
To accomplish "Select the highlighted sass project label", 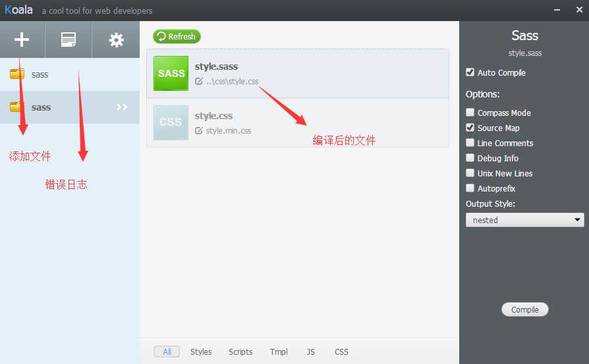I will [x=41, y=107].
